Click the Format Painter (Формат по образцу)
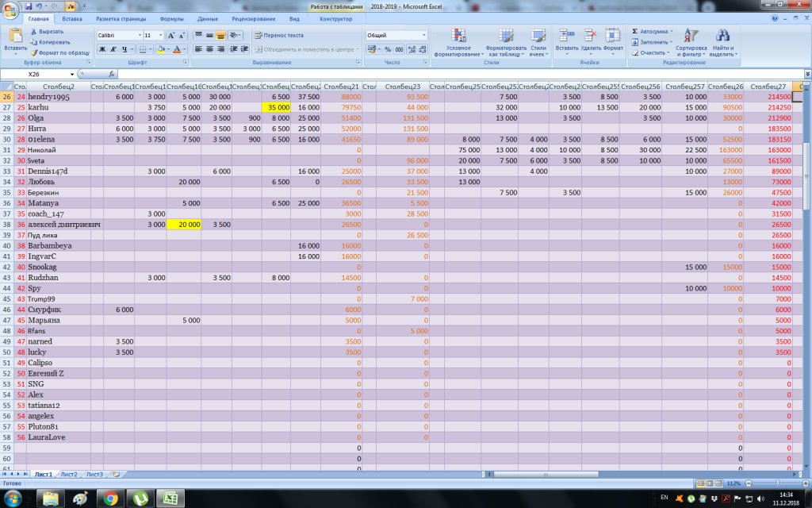 (59, 52)
